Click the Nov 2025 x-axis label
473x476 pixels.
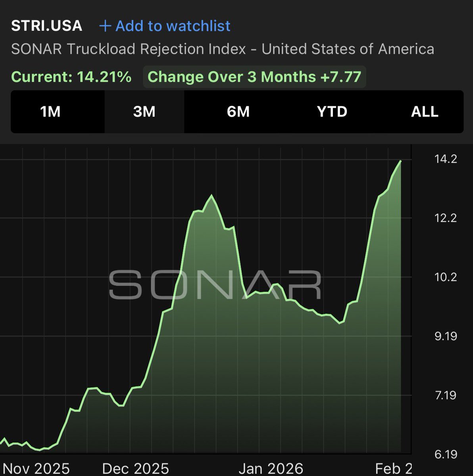tap(36, 469)
